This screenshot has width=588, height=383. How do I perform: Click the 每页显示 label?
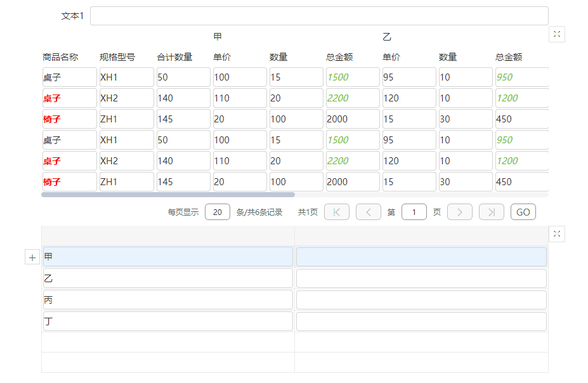pyautogui.click(x=183, y=212)
